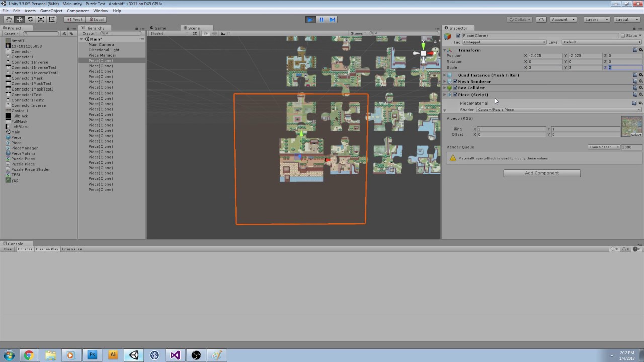Click Project search by type icon
644x362 pixels.
(64, 34)
